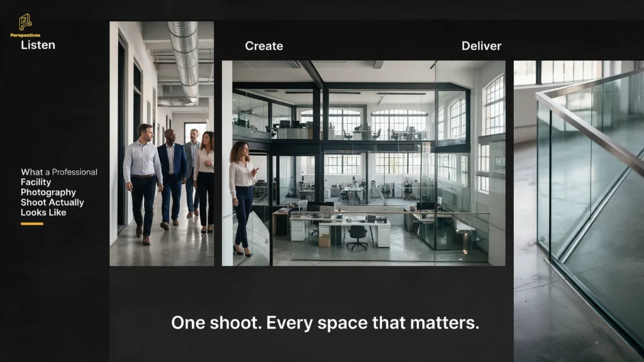
Task: Click the Perspectives brand name text
Action: (x=25, y=35)
